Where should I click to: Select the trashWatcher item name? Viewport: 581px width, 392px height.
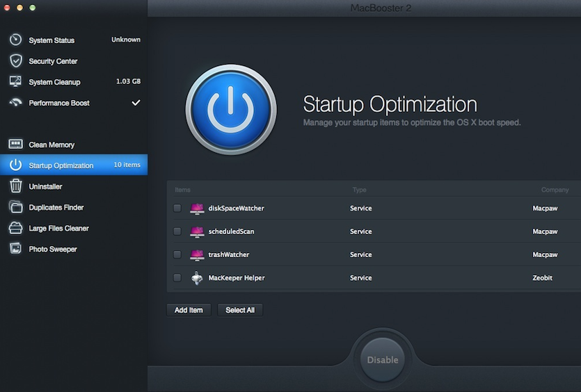click(x=229, y=254)
